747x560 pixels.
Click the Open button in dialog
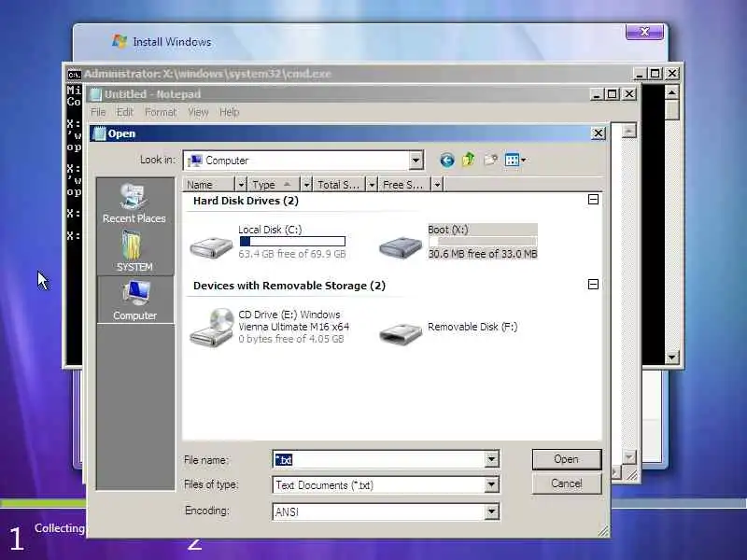pos(567,459)
